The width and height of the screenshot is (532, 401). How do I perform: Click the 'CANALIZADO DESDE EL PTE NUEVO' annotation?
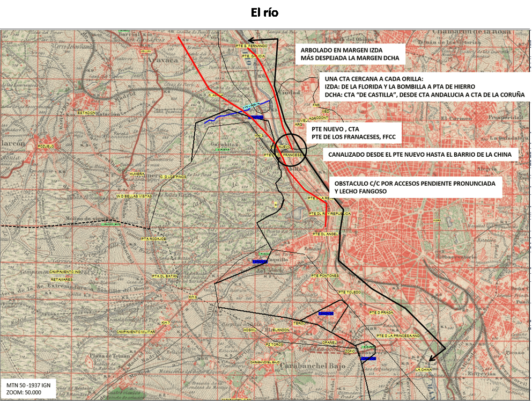[420, 155]
